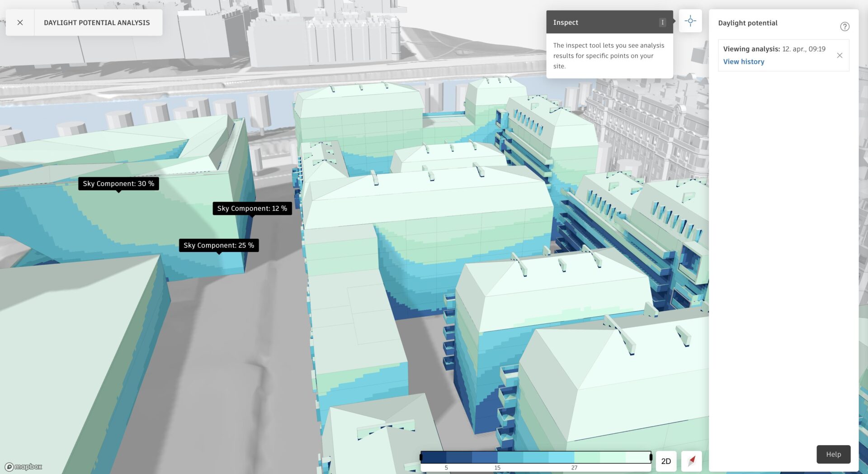
Task: Open View history
Action: pos(743,62)
